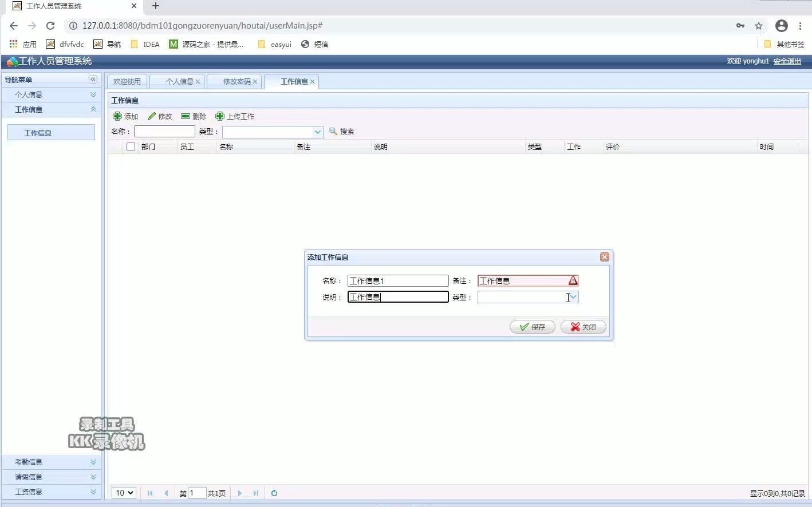Select 工作信息 item in navigation menu
Screen dimensions: 812x507
(51, 133)
